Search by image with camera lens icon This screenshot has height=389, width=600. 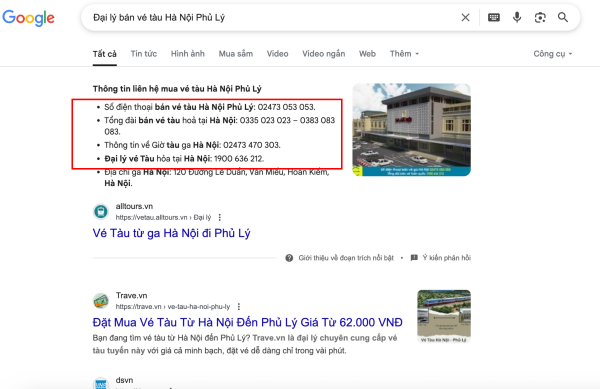coord(540,18)
